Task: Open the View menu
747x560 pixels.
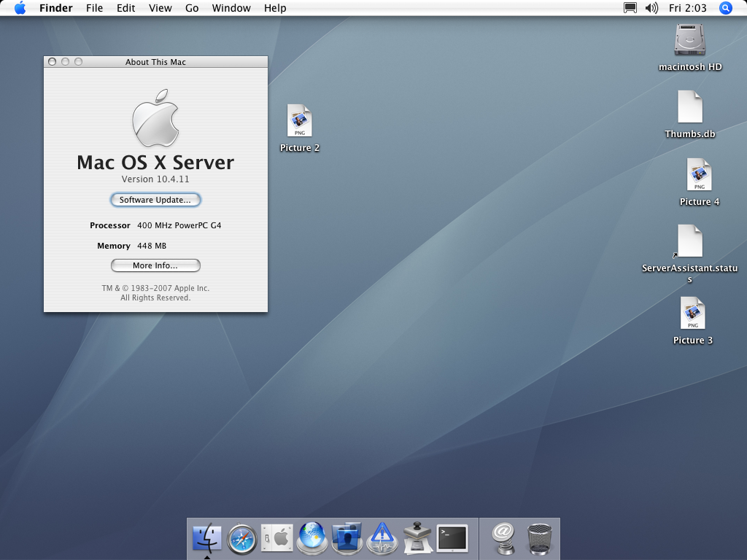Action: pos(160,8)
